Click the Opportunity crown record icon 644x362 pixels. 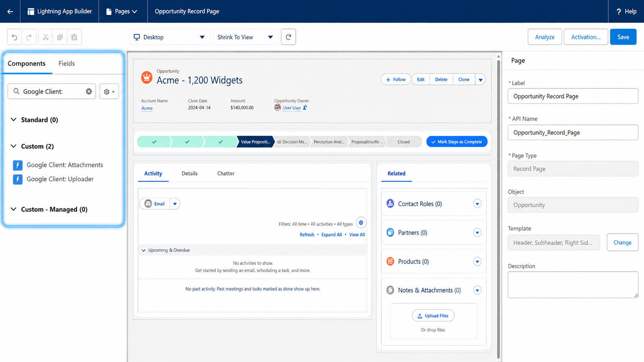click(146, 77)
